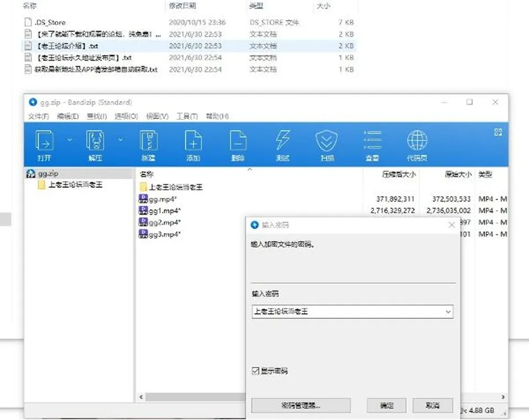The width and height of the screenshot is (529, 420).
Task: Toggle the Show password (显示密码) checkbox
Action: pyautogui.click(x=255, y=371)
